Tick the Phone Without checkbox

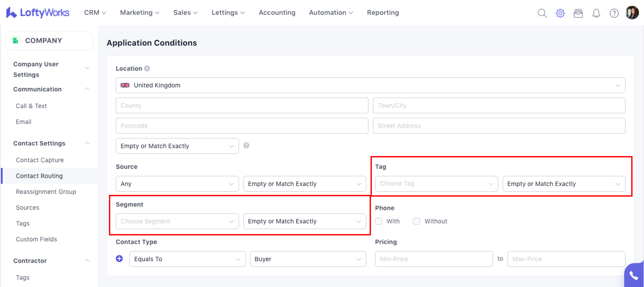tap(416, 221)
